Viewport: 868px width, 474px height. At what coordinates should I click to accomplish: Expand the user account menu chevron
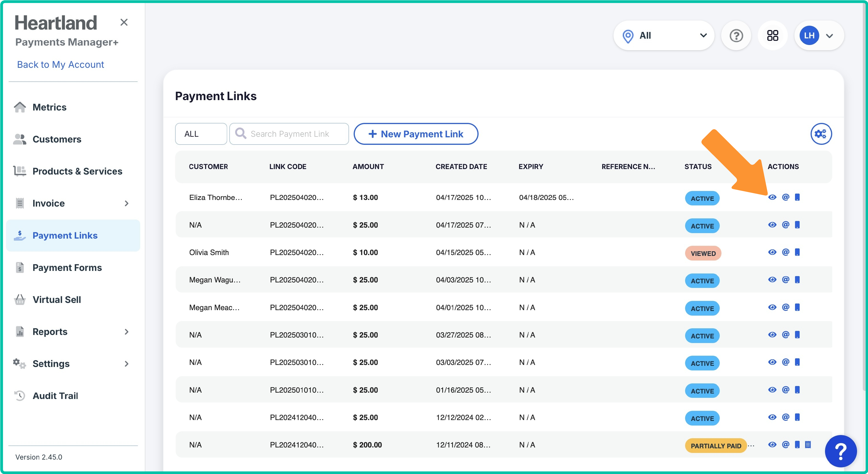pos(830,36)
